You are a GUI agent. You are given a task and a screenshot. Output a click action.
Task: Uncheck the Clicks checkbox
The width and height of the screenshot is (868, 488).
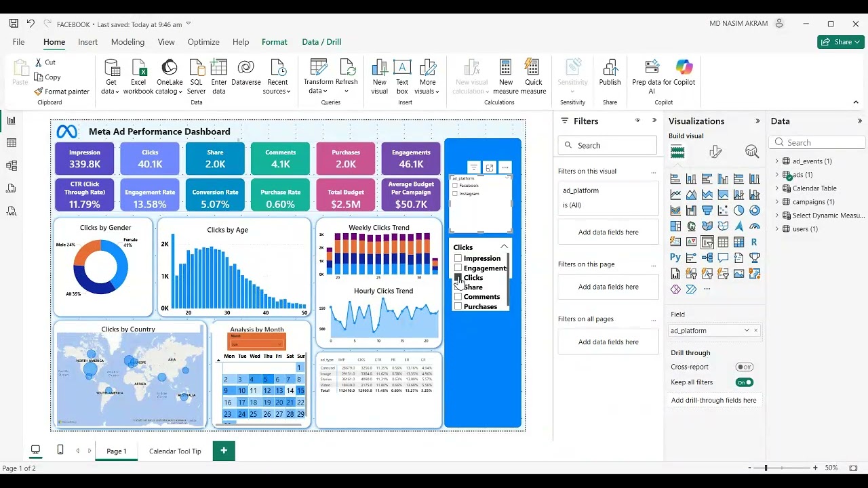tap(458, 278)
